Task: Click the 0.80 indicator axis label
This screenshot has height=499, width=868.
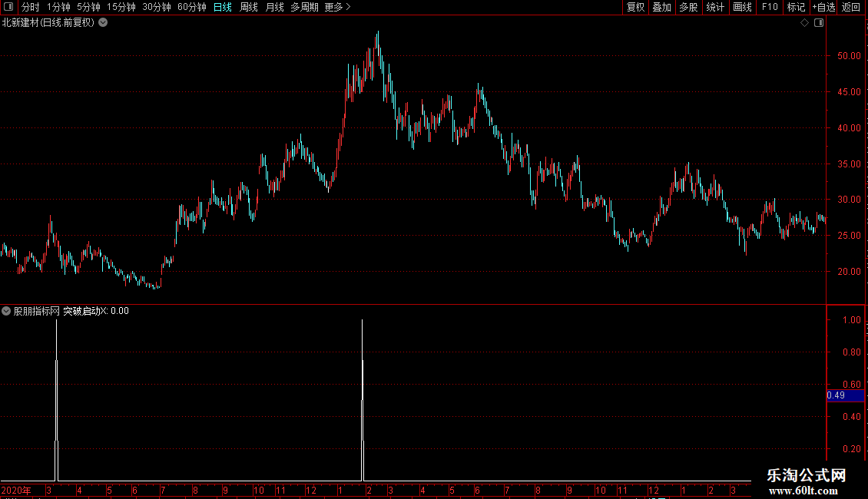Action: pos(851,352)
